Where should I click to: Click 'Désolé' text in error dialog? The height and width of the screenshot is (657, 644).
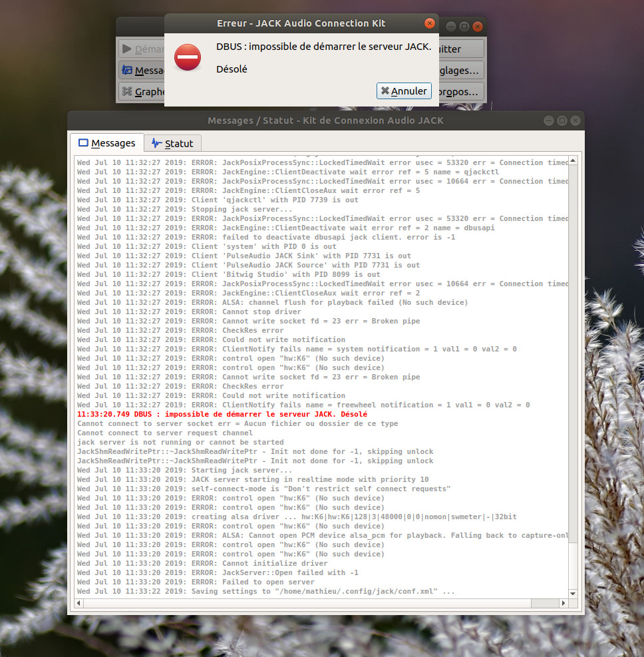pos(232,69)
